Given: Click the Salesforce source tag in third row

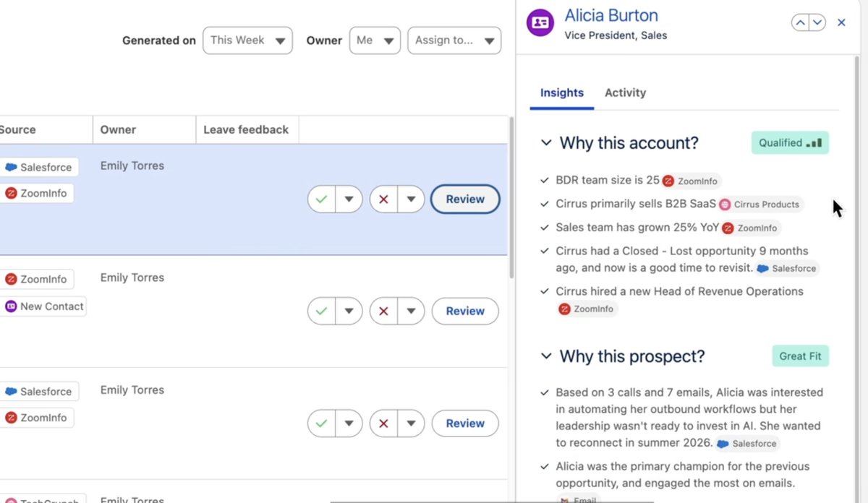Looking at the screenshot, I should coord(38,392).
